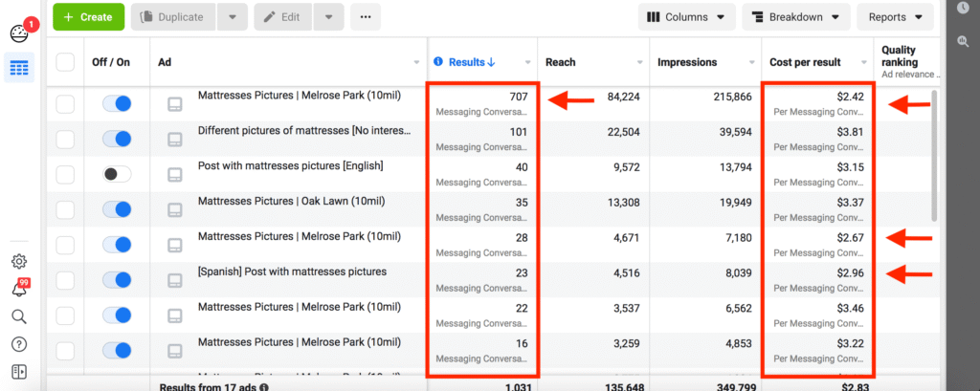Expand the Duplicate options arrow
The height and width of the screenshot is (391, 980).
[233, 17]
